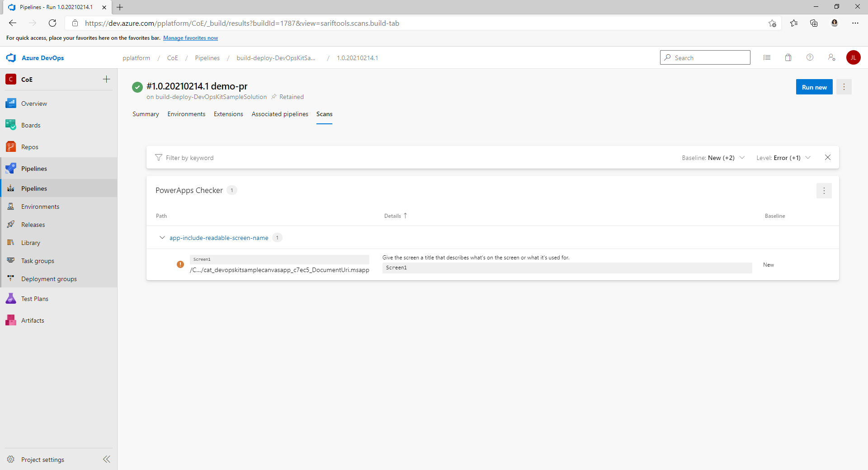
Task: Open the Associated pipelines tab
Action: [x=279, y=114]
